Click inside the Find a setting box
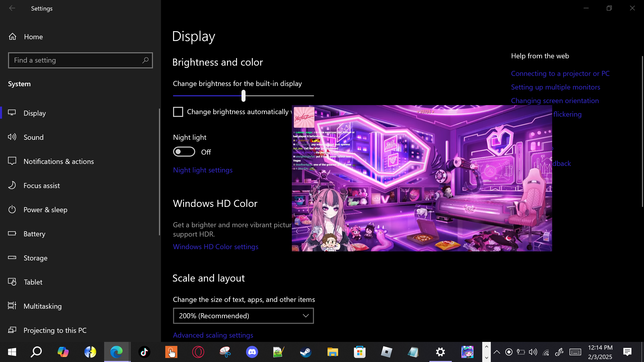This screenshot has height=362, width=644. pos(80,60)
